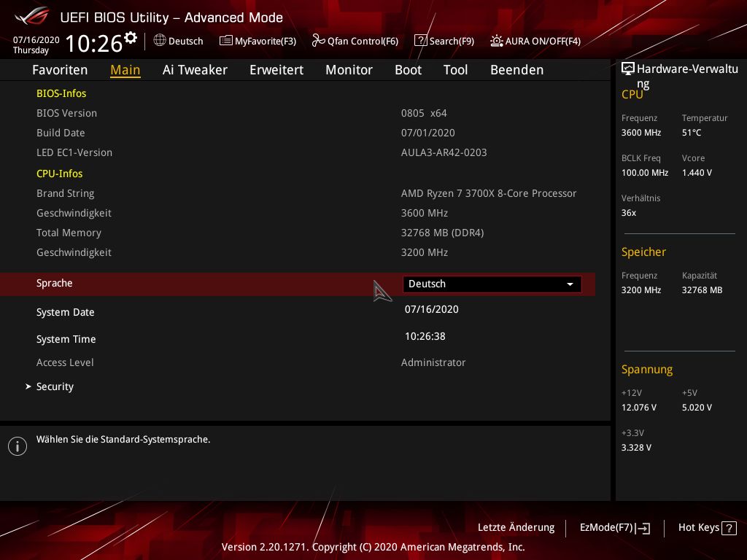Open the Sprache Deutsch dropdown
This screenshot has width=747, height=560.
(492, 284)
